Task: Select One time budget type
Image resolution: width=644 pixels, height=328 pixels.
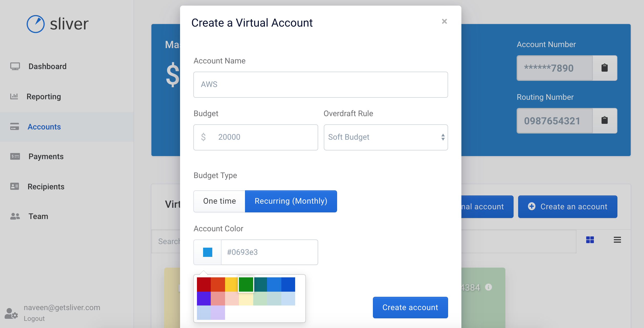Action: tap(219, 201)
